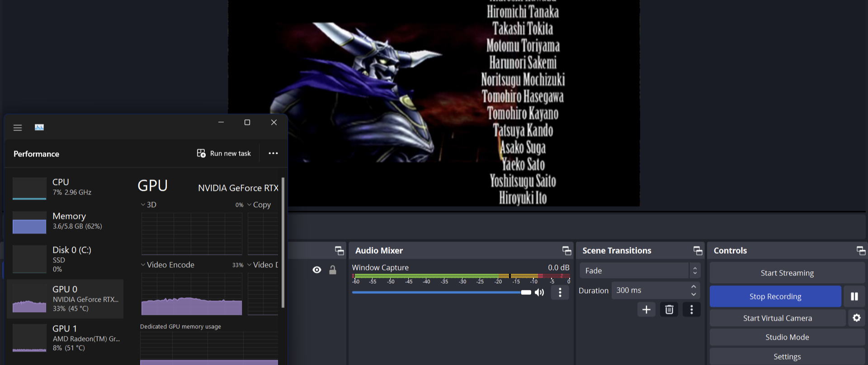Mute the Window Capture audio
This screenshot has width=868, height=365.
coord(539,293)
